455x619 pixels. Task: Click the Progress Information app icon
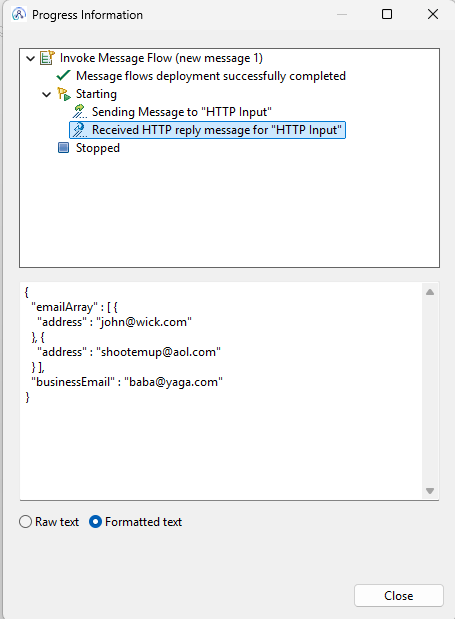point(19,15)
